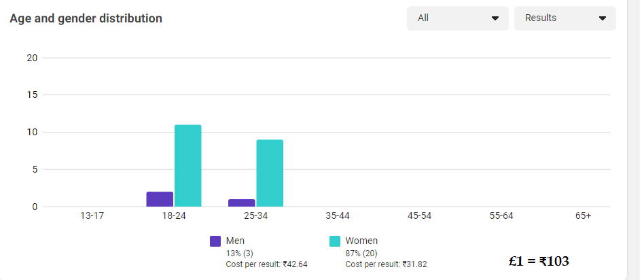Screen dimensions: 644x280
Task: Click the 18-24 age group label
Action: 174,216
